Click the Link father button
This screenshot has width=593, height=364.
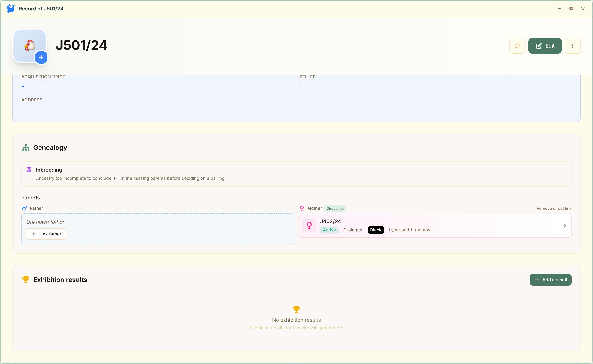tap(46, 234)
